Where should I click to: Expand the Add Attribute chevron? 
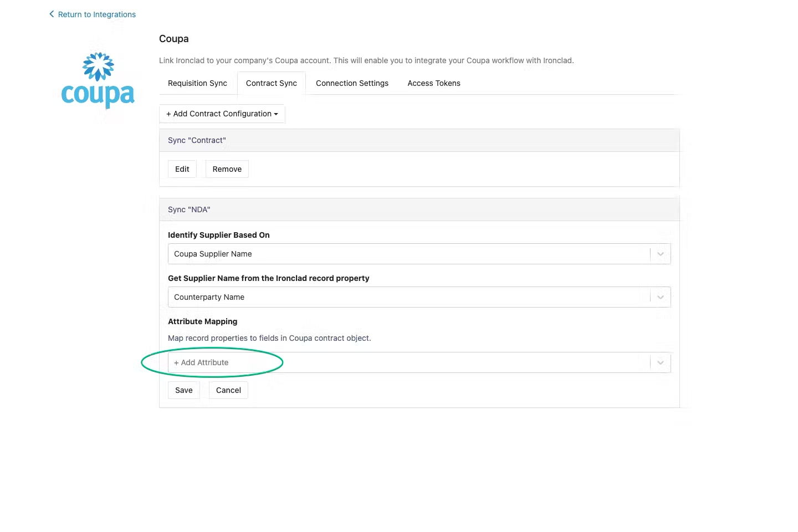click(x=661, y=362)
